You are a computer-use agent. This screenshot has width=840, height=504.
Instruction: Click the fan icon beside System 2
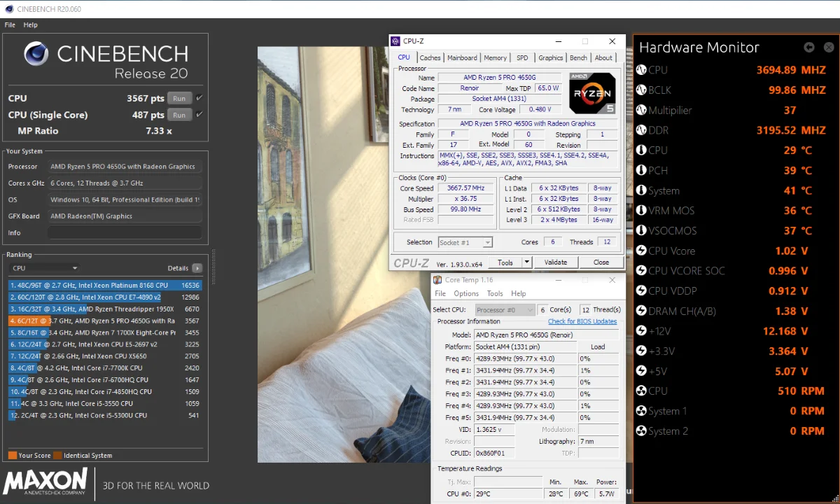(642, 431)
